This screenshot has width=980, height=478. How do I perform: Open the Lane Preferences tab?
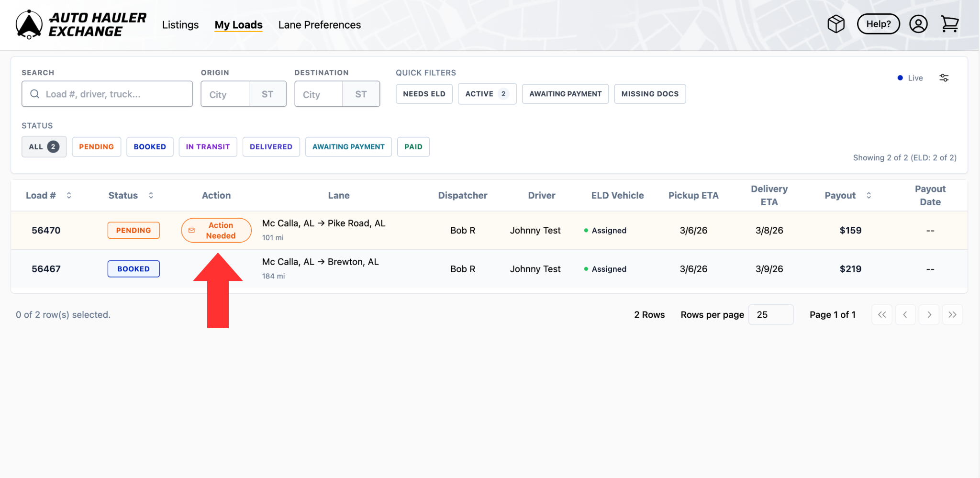coord(319,25)
